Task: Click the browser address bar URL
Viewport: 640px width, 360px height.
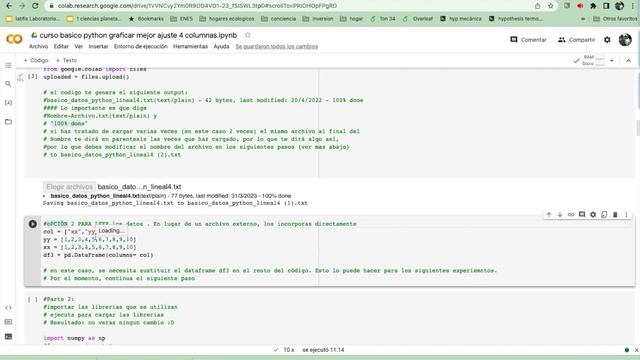Action: [x=198, y=6]
